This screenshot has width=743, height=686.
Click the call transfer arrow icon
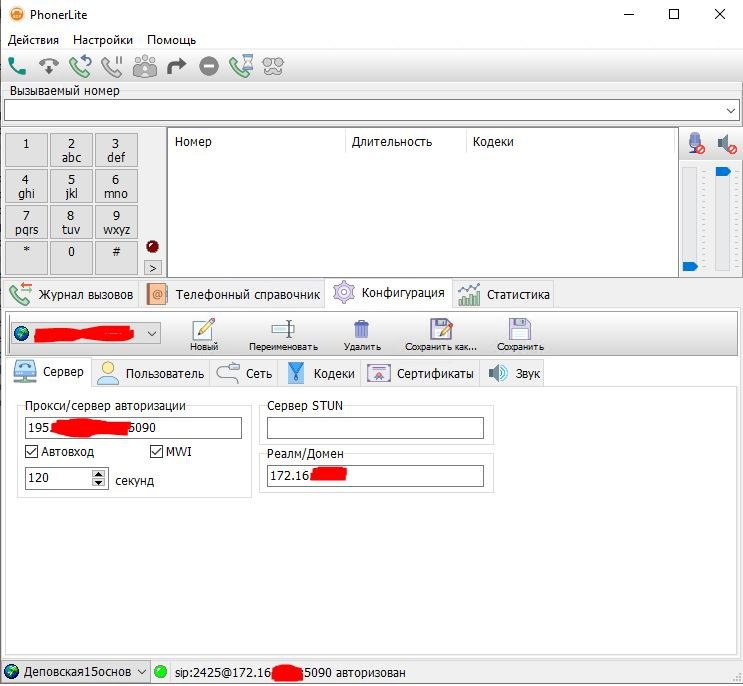pos(177,66)
